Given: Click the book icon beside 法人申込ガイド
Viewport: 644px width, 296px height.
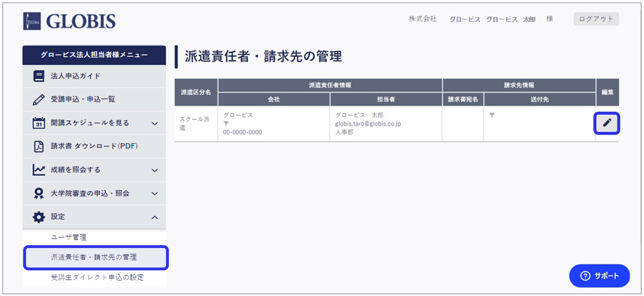Looking at the screenshot, I should [39, 76].
